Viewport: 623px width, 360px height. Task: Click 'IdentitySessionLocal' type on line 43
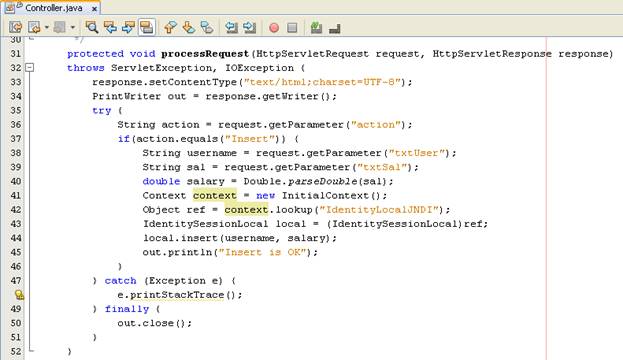[x=205, y=224]
